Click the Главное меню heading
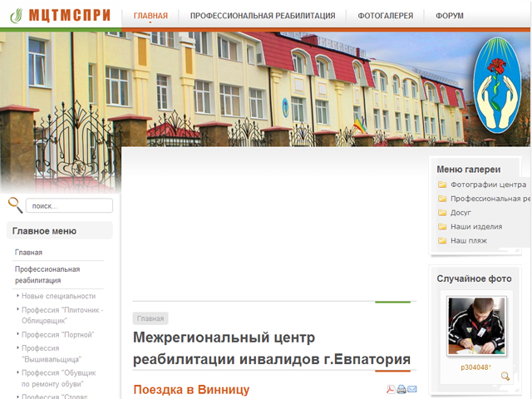This screenshot has width=532, height=399. pos(44,231)
